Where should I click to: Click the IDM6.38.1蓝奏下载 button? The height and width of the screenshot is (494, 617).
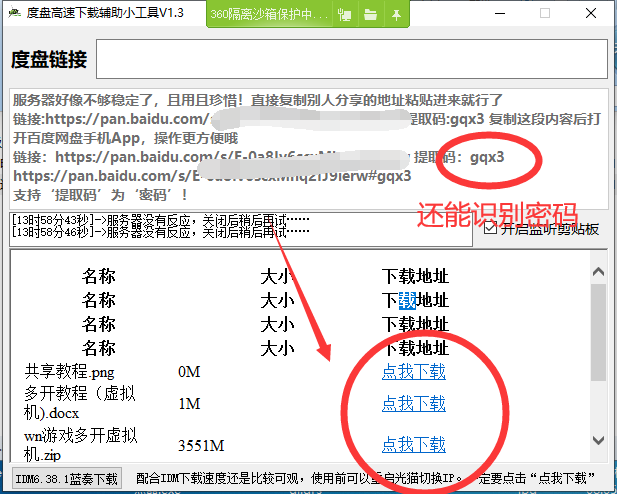(x=67, y=478)
